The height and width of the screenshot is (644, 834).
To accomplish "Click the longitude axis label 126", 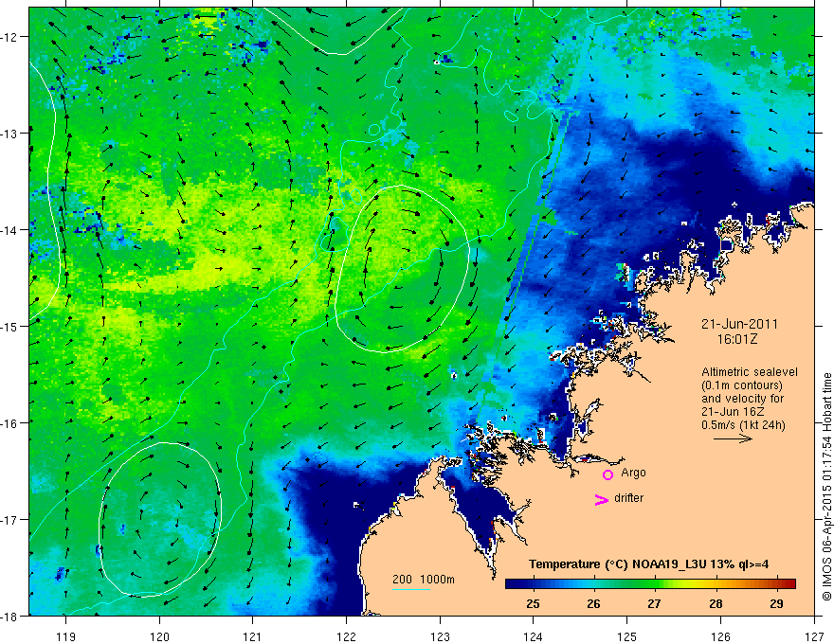I will (x=720, y=636).
